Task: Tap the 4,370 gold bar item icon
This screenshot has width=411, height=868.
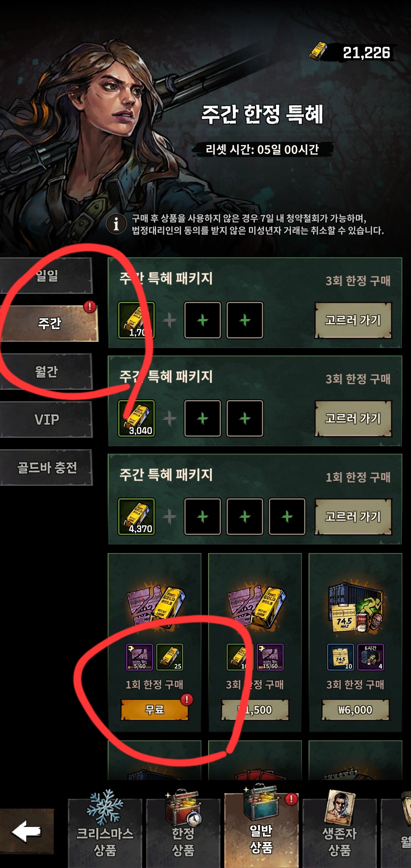Action: (137, 517)
